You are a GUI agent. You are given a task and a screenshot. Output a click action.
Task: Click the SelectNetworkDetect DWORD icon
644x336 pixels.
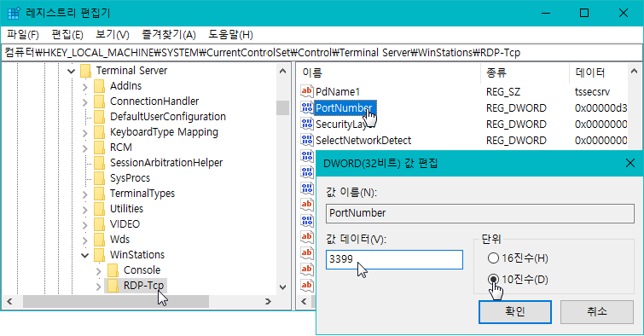click(307, 140)
